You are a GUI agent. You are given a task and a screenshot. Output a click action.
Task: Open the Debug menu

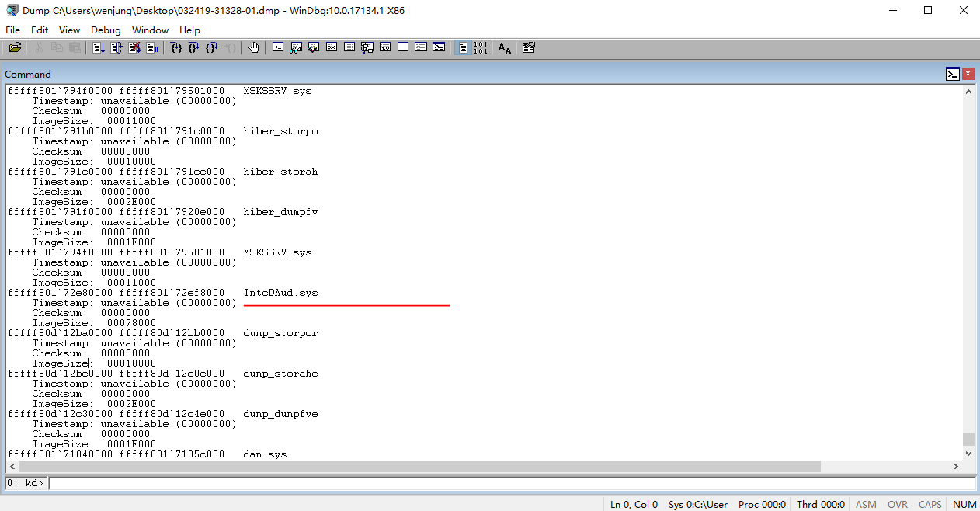click(x=106, y=30)
